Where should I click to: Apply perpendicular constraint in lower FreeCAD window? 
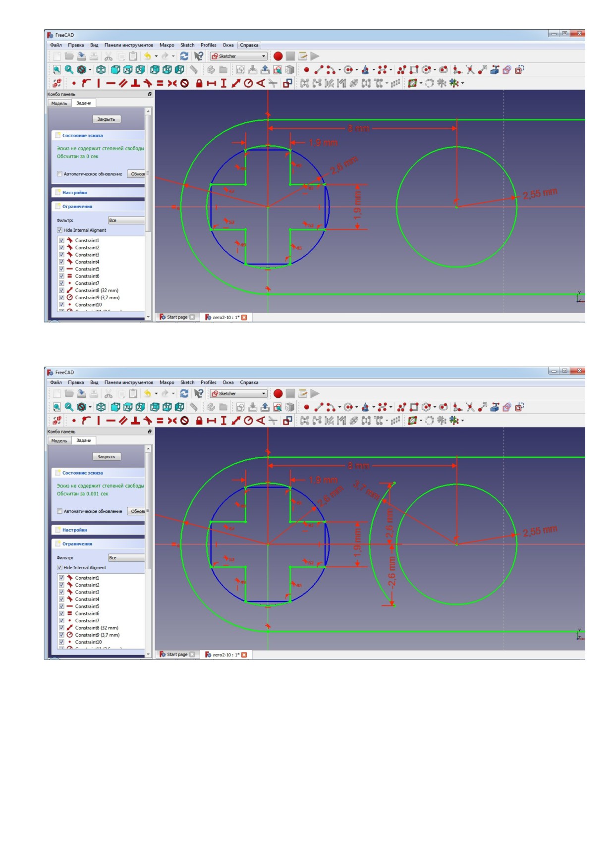coord(135,421)
